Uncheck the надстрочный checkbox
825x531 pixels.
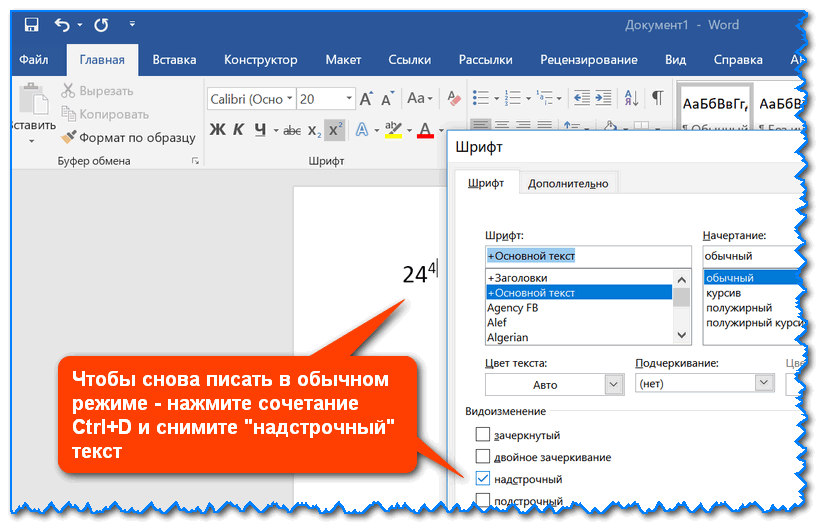click(483, 479)
